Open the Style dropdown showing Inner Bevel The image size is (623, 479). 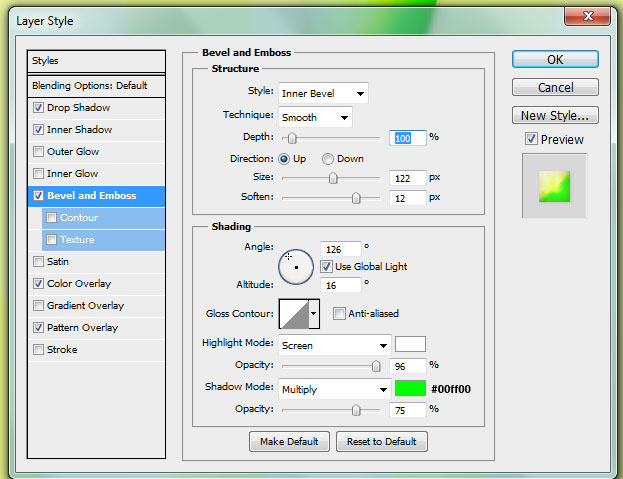point(322,94)
